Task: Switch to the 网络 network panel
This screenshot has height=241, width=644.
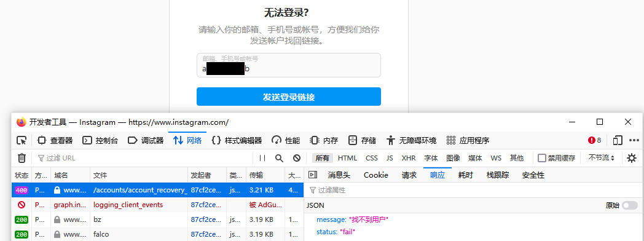Action: click(x=187, y=140)
